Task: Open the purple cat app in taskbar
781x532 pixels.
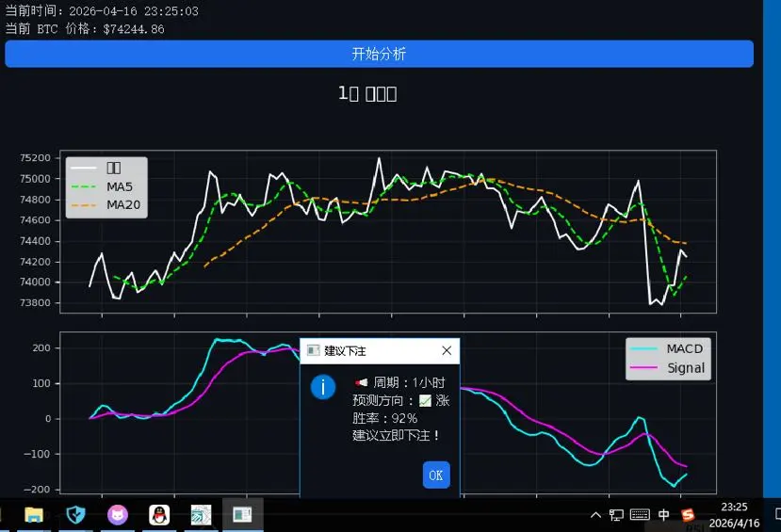Action: [x=118, y=515]
